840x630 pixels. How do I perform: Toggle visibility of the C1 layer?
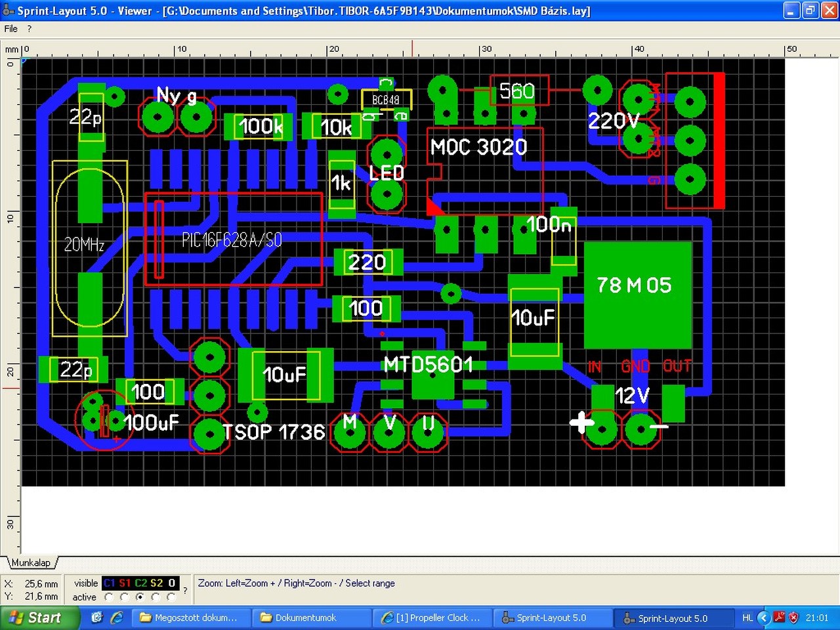click(x=109, y=583)
